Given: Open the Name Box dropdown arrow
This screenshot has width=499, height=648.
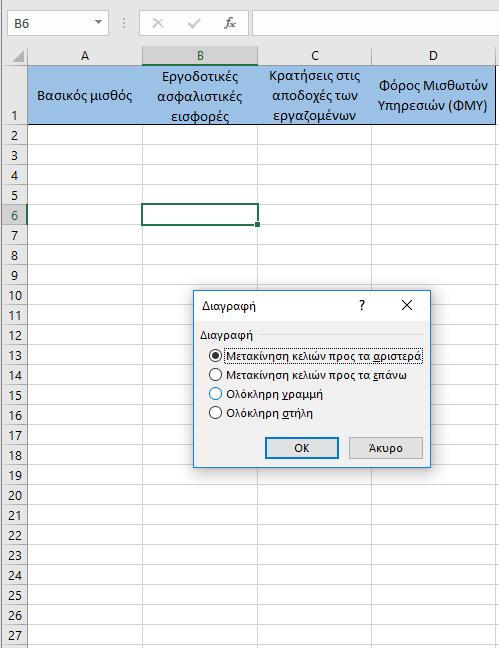Looking at the screenshot, I should (x=98, y=22).
